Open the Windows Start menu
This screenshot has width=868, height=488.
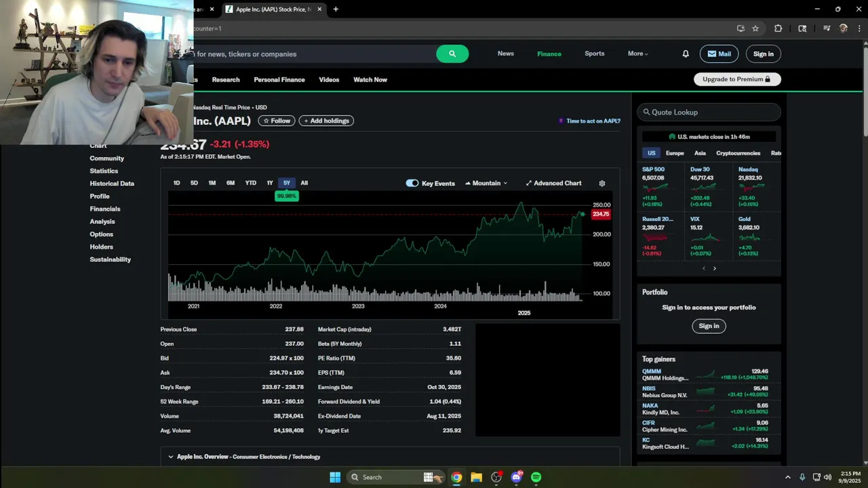pos(335,477)
